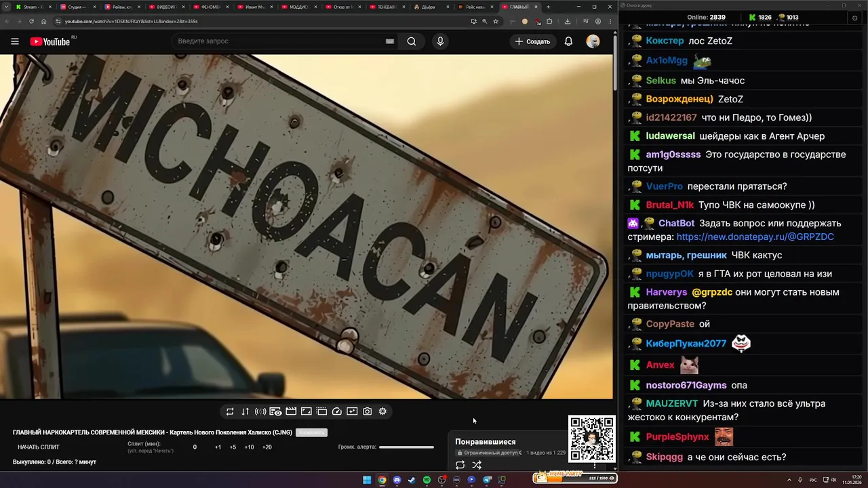Open the YouTube guide hamburger menu
Viewport: 868px width, 488px height.
(15, 41)
